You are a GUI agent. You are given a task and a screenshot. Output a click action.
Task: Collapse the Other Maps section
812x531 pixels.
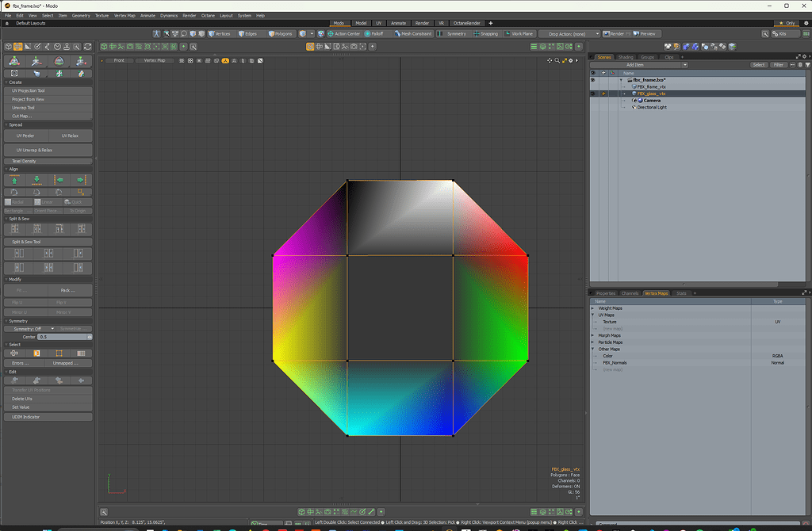(x=592, y=350)
